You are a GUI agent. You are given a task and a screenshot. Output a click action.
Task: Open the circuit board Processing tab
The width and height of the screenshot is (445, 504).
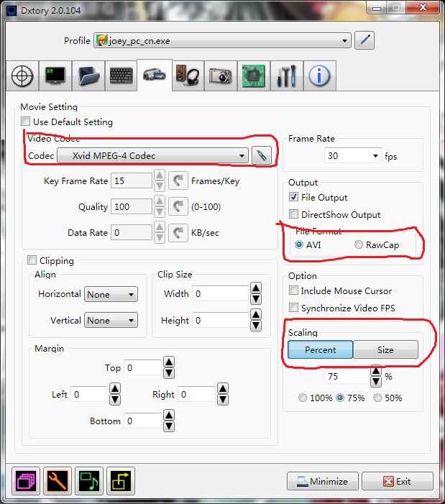pos(254,76)
